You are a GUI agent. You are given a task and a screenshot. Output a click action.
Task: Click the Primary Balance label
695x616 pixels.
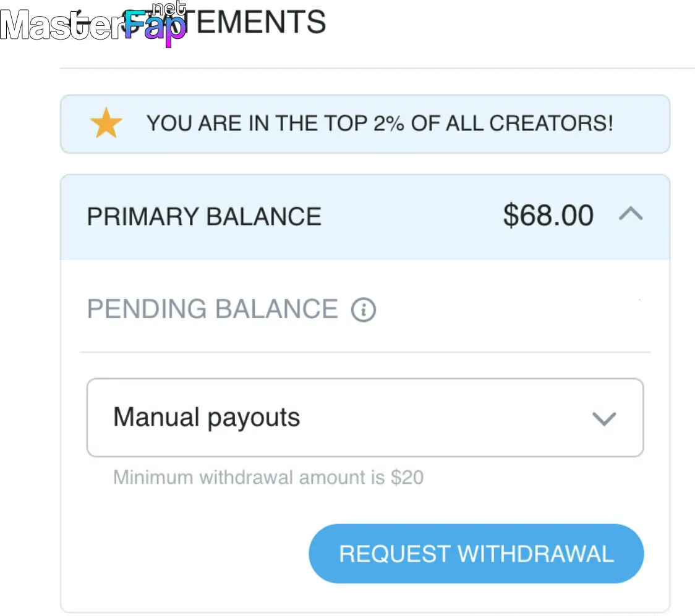coord(204,217)
